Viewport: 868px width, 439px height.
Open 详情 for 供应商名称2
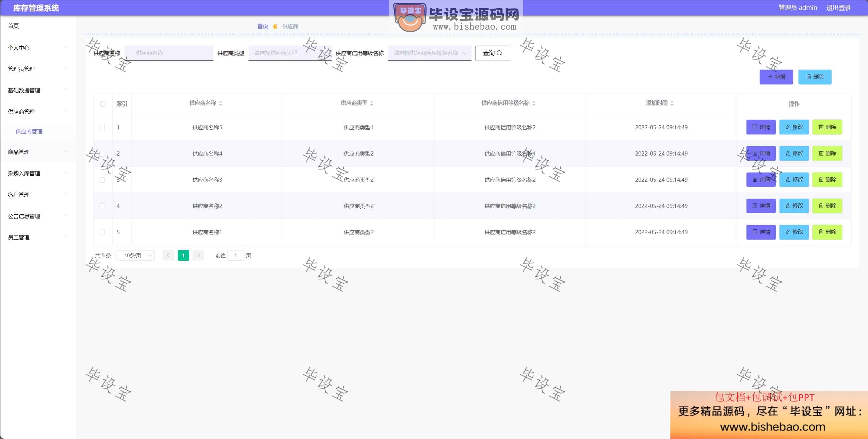[761, 206]
